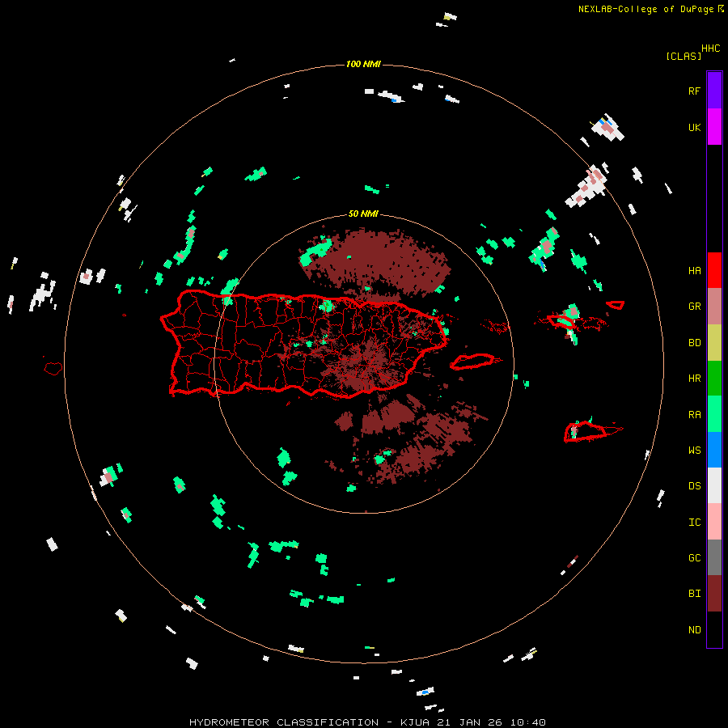
Task: Click the HA legend label
Action: point(694,270)
